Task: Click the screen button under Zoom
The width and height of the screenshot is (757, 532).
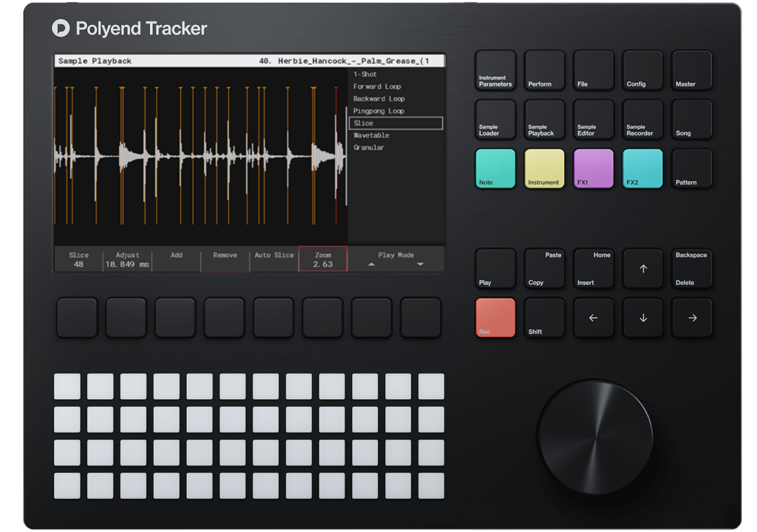Action: click(x=322, y=318)
